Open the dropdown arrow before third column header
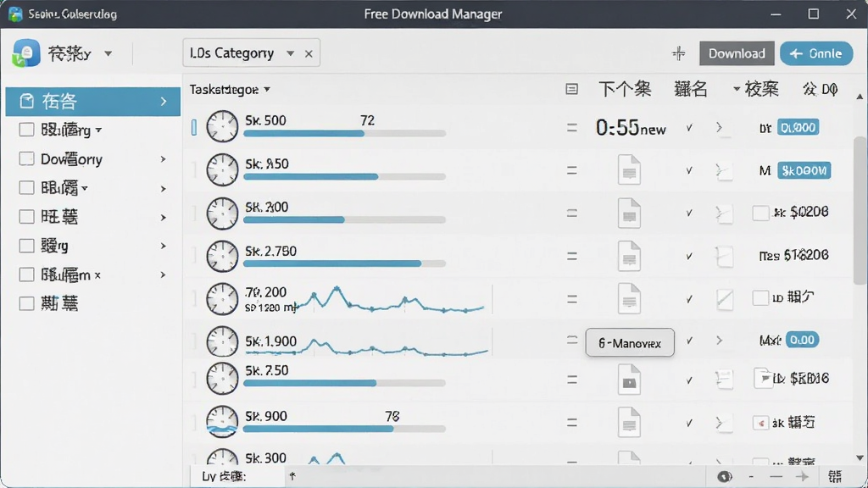 coord(737,88)
